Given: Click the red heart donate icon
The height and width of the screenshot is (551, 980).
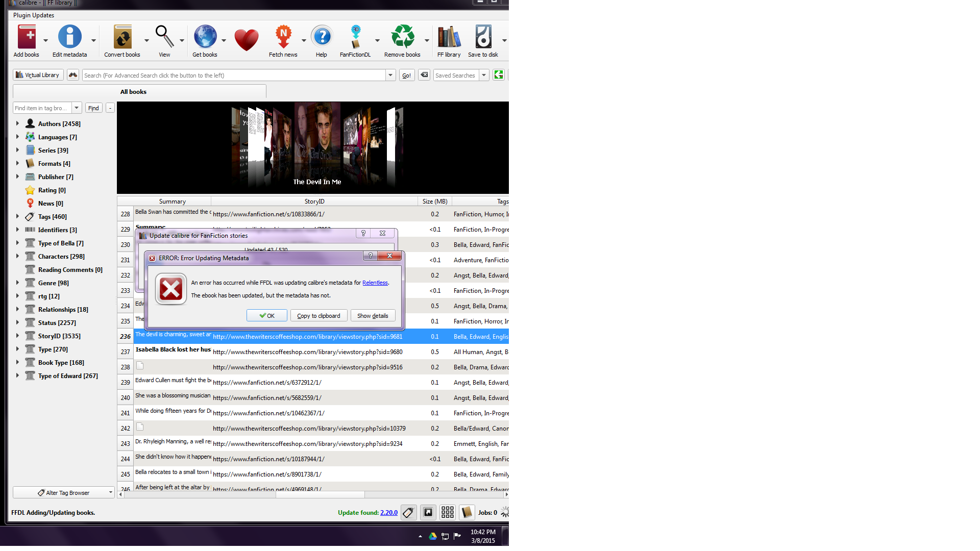Looking at the screenshot, I should pos(246,40).
